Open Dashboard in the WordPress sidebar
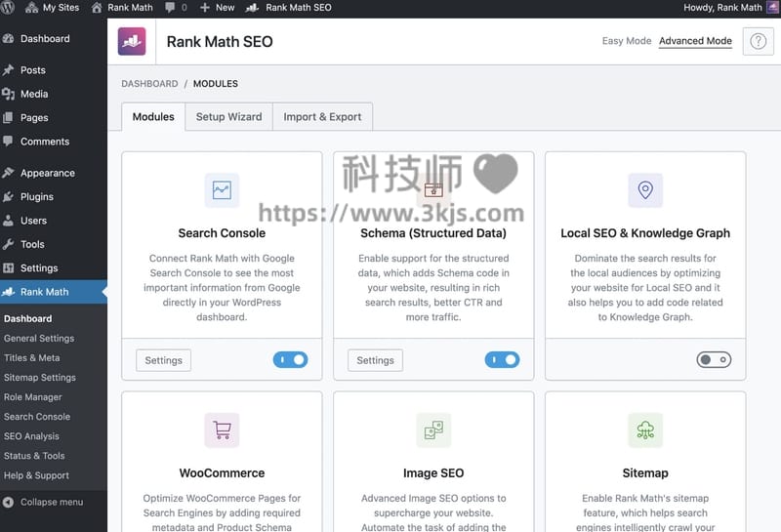 pyautogui.click(x=54, y=38)
